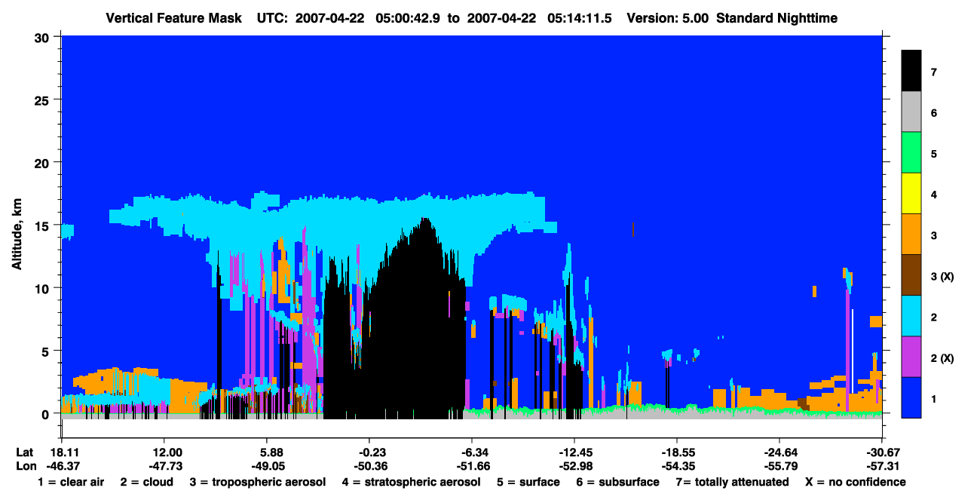The height and width of the screenshot is (503, 980).
Task: Click the green surface color swatch
Action: (911, 153)
